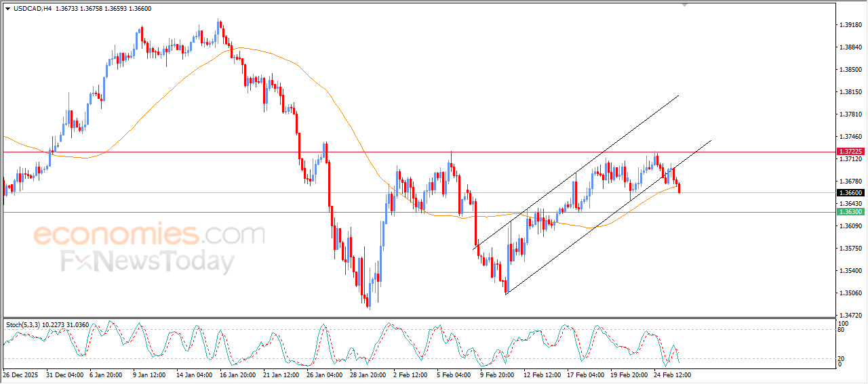Image resolution: width=868 pixels, height=384 pixels.
Task: Click the green 1.36300 price level tag
Action: click(850, 212)
